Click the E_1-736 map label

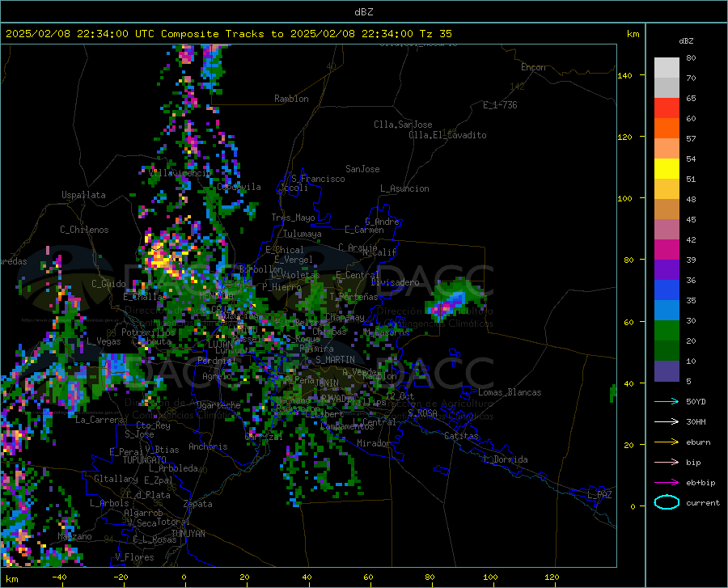click(500, 105)
